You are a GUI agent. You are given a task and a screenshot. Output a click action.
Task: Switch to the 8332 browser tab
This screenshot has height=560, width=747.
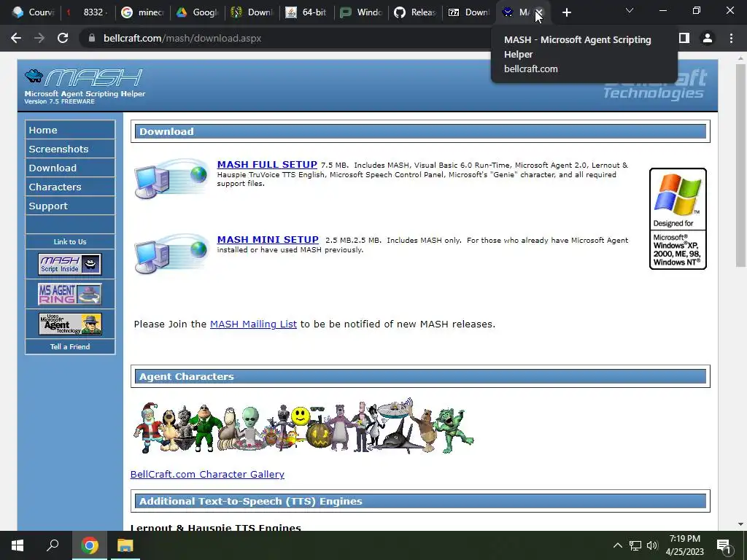click(88, 12)
